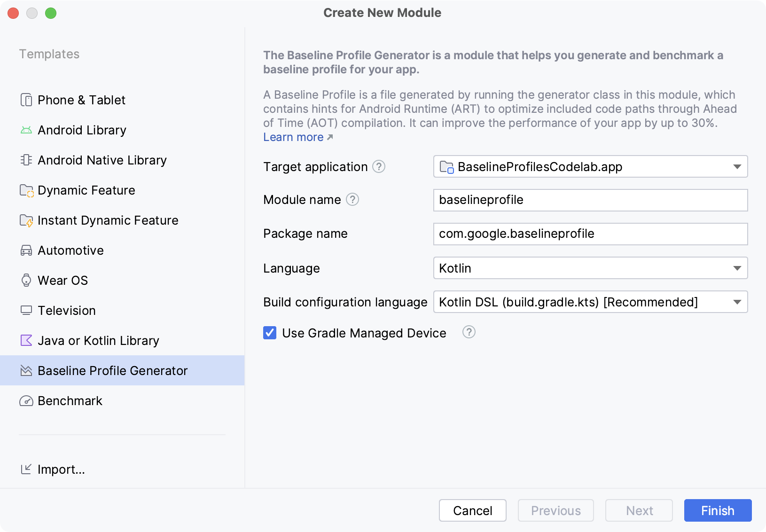This screenshot has height=532, width=766.
Task: Open the Target application help tooltip
Action: (x=379, y=166)
